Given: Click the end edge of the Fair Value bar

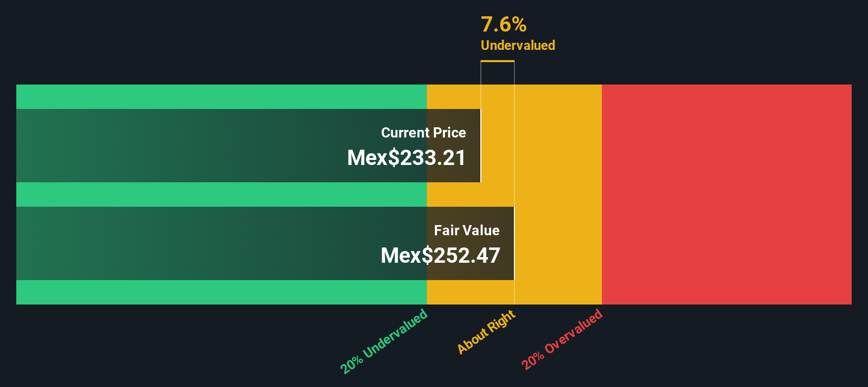Looking at the screenshot, I should click(514, 243).
